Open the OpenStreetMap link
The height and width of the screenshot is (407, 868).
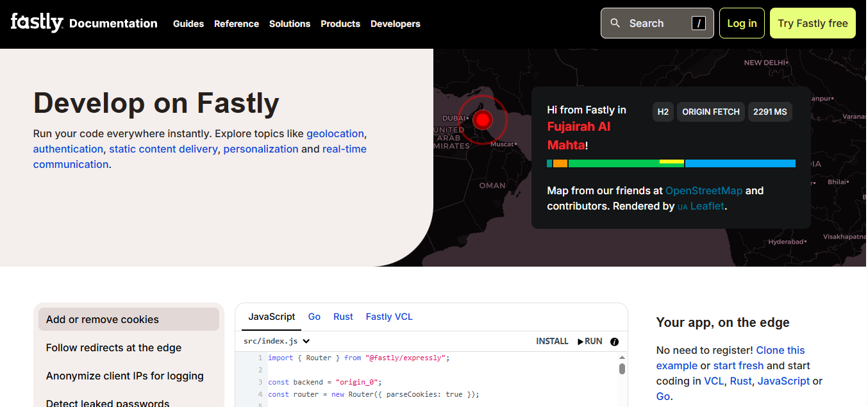[704, 190]
